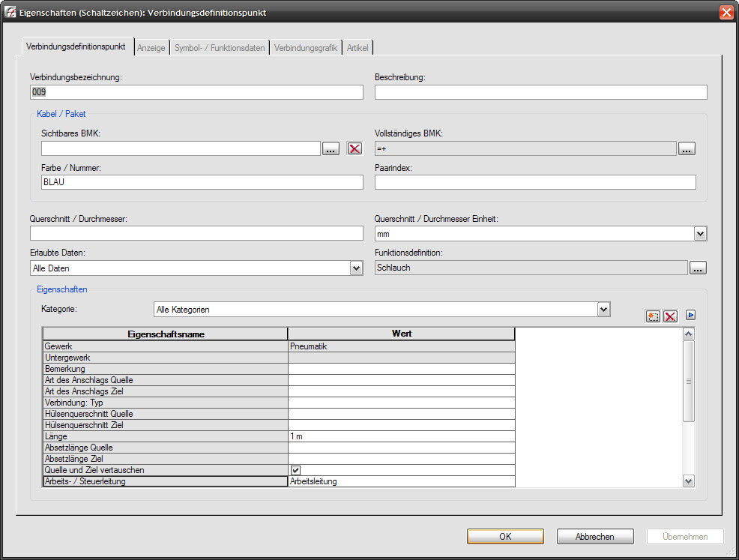Close the Eigenschaften dialog window
Image resolution: width=739 pixels, height=560 pixels.
[726, 12]
